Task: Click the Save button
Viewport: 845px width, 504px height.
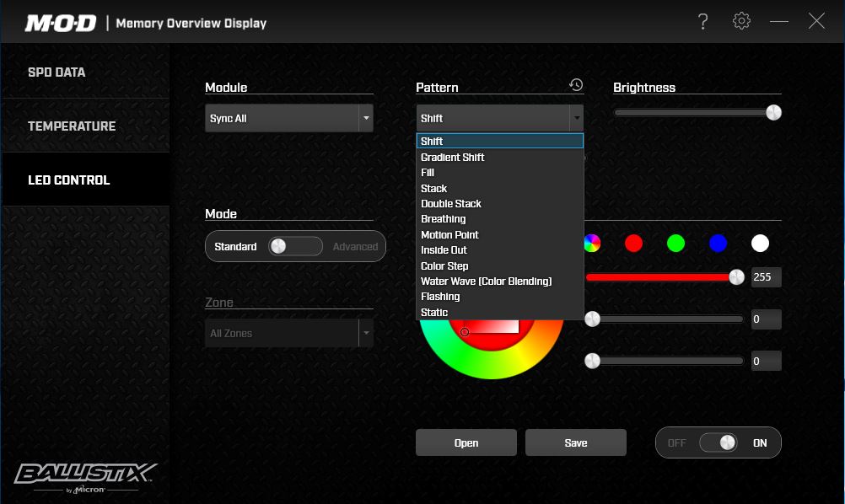Action: [575, 442]
